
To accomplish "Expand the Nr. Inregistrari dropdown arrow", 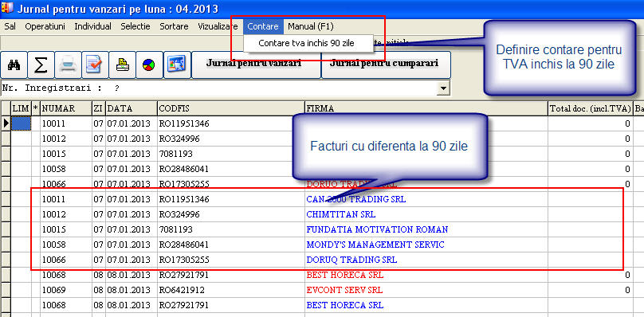I will pos(443,88).
